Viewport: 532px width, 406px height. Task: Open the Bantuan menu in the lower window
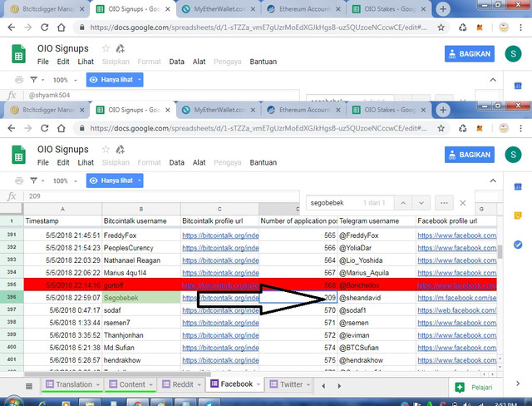coord(264,162)
